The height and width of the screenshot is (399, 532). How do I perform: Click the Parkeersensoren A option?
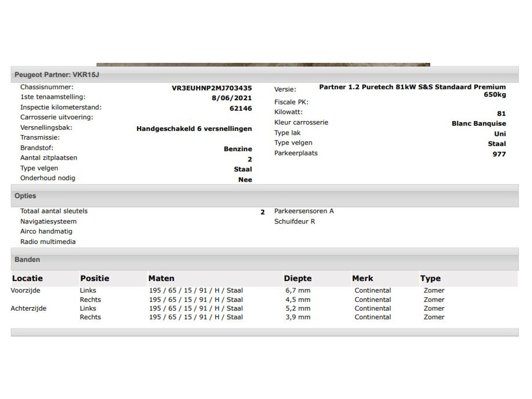(x=304, y=211)
